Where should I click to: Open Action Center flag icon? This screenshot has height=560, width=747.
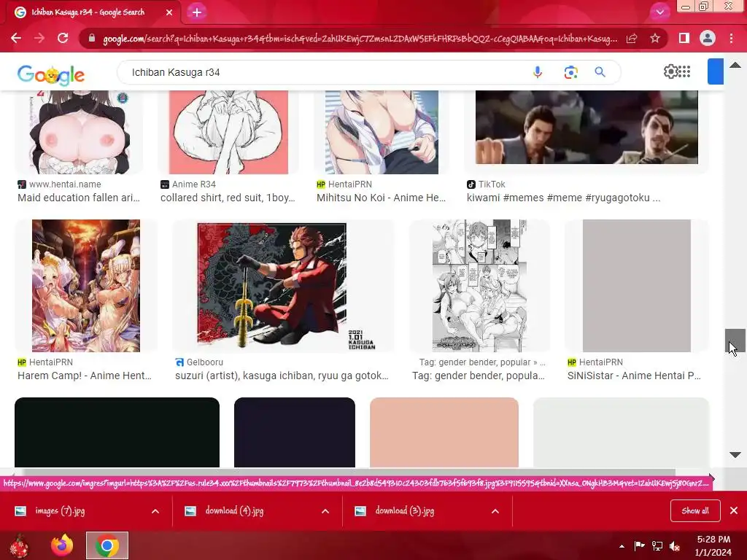point(639,545)
